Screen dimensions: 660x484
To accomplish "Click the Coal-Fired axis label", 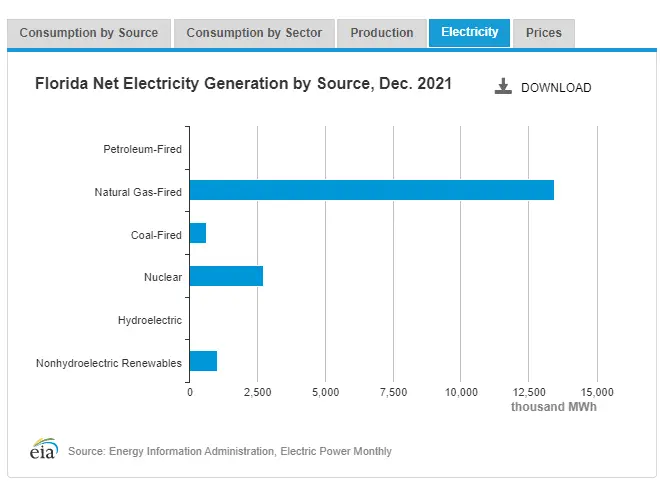I will [156, 235].
